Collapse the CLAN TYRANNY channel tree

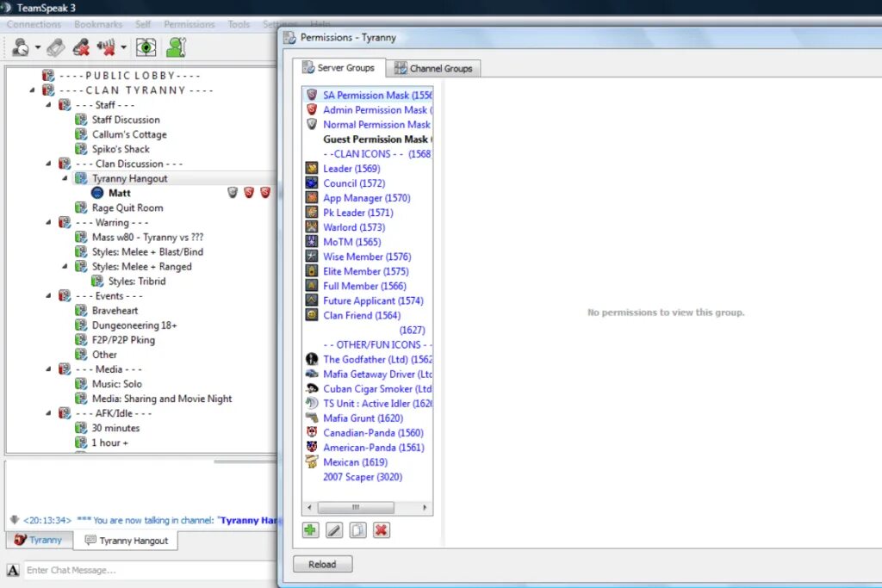[x=32, y=90]
